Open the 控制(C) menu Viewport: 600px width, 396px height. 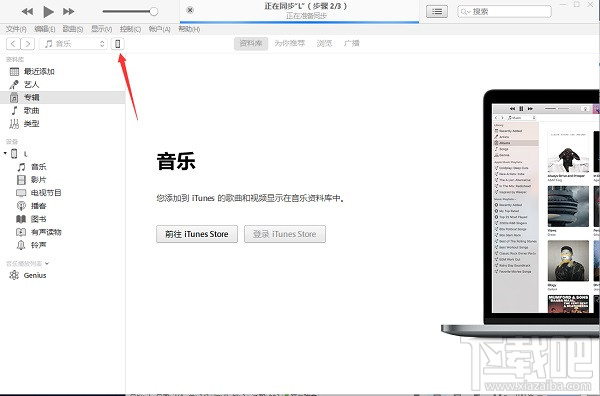click(130, 29)
